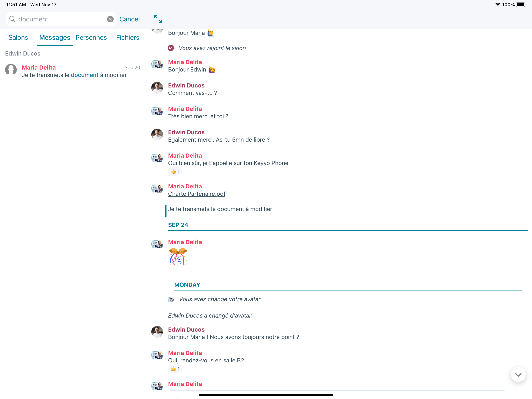Screen dimensions: 532x399
Task: Tap Edwin Ducos name above Comment vas-tu
Action: pyautogui.click(x=186, y=86)
